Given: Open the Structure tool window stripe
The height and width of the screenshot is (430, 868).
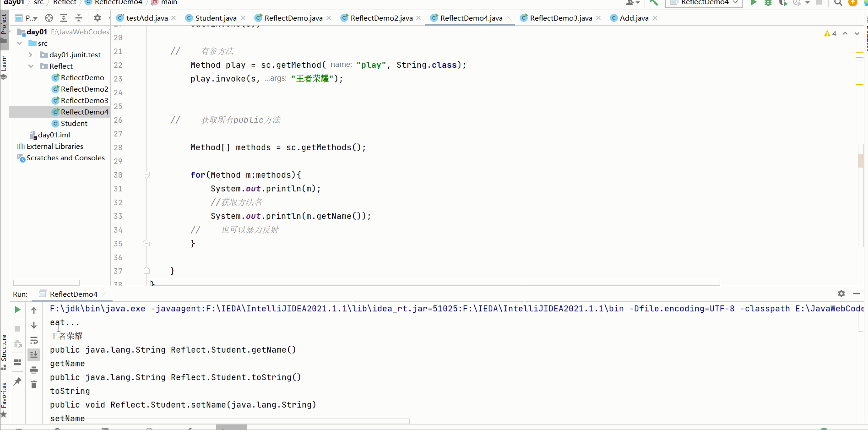Looking at the screenshot, I should (4, 352).
